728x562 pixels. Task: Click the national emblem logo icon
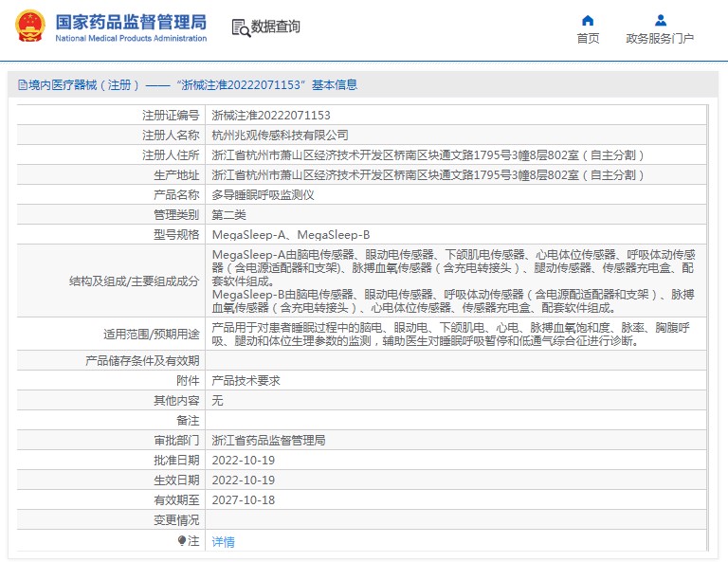click(x=30, y=26)
